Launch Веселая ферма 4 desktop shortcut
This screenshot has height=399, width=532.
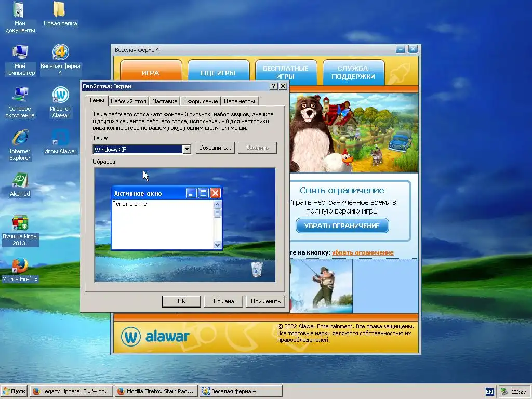(60, 60)
